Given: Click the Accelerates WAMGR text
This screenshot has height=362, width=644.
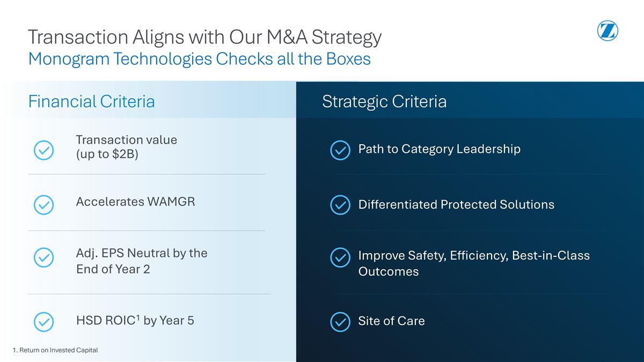Looking at the screenshot, I should [135, 202].
